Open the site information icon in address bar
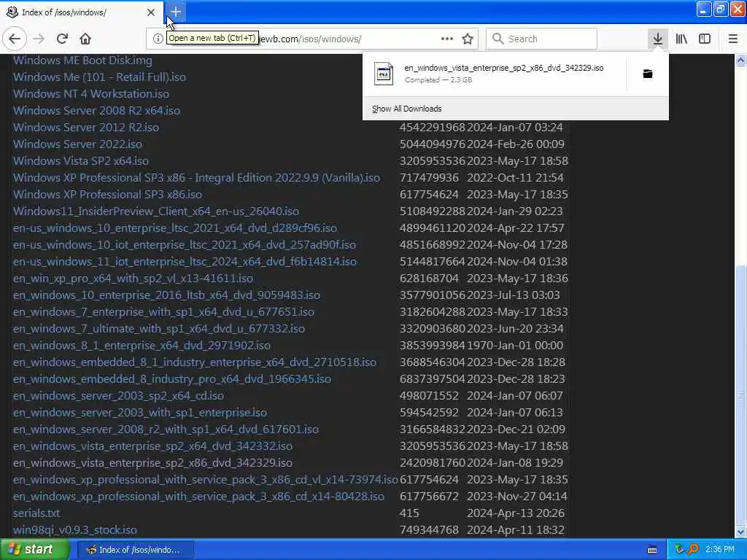The image size is (747, 560). 158,39
